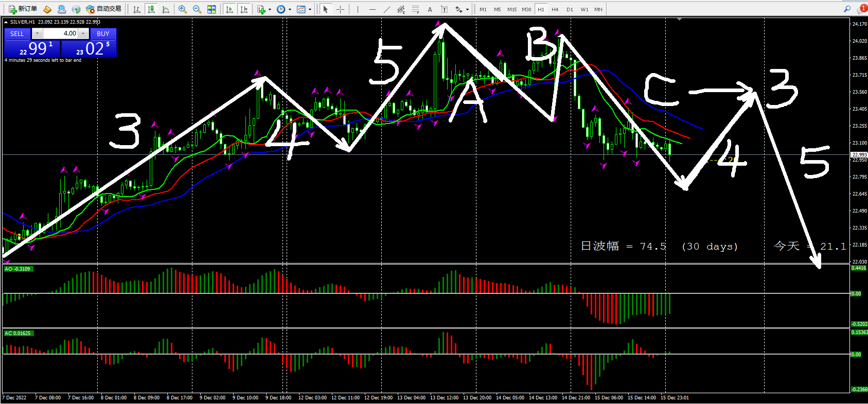Image resolution: width=868 pixels, height=404 pixels.
Task: Toggle the chart shift option
Action: tap(244, 9)
